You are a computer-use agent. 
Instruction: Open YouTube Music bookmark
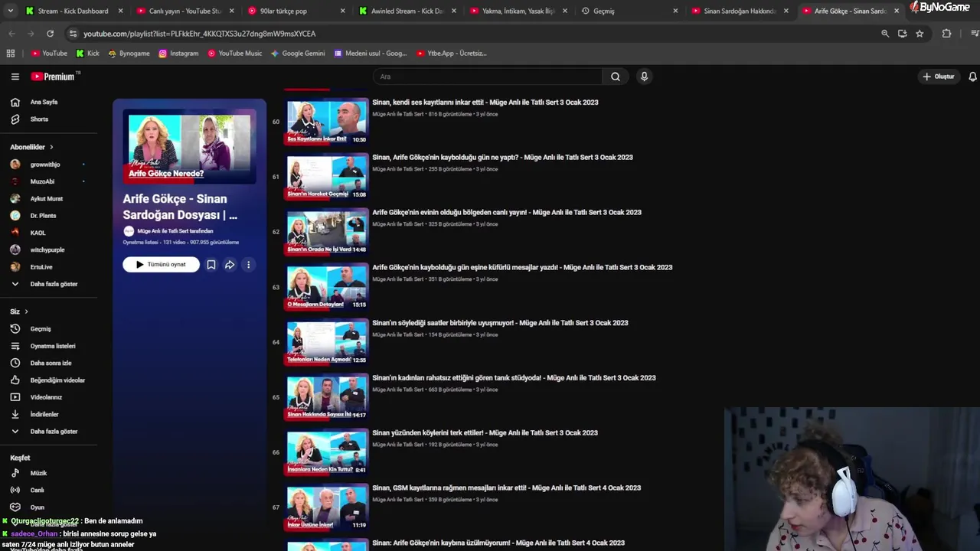(x=234, y=54)
